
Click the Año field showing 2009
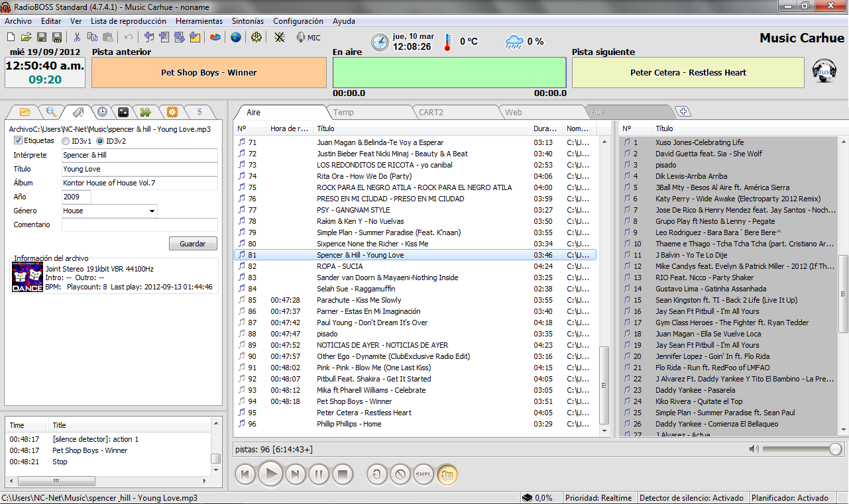coord(76,197)
